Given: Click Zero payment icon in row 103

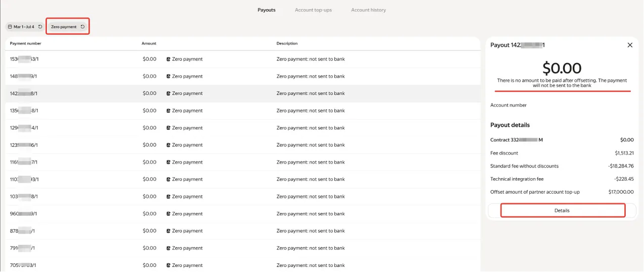Looking at the screenshot, I should (169, 196).
